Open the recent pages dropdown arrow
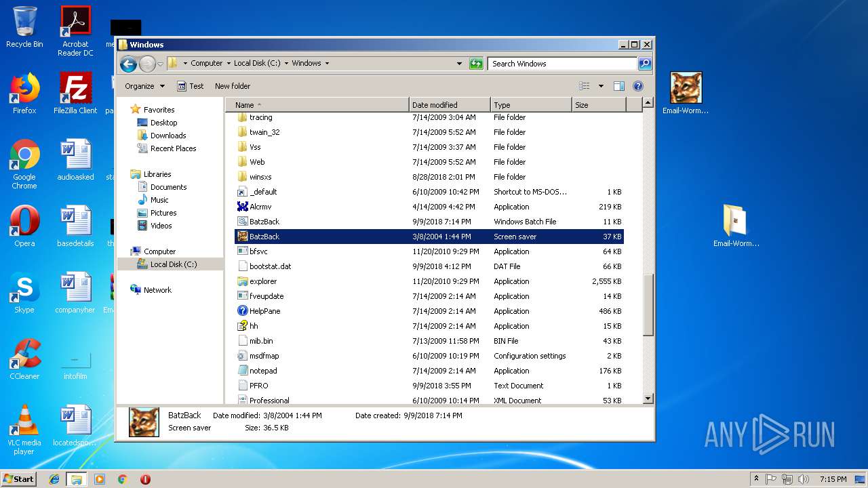The image size is (868, 488). pos(160,64)
